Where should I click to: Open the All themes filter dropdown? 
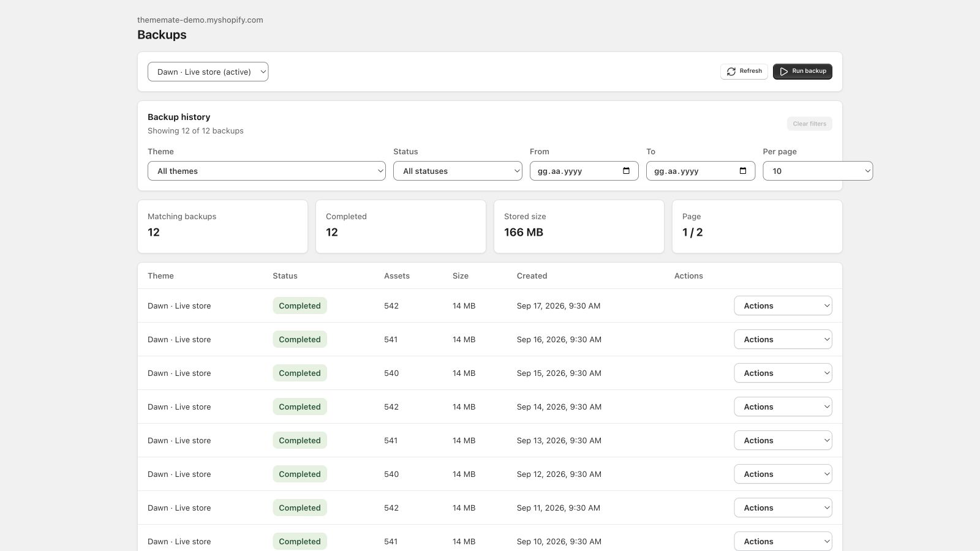[266, 171]
